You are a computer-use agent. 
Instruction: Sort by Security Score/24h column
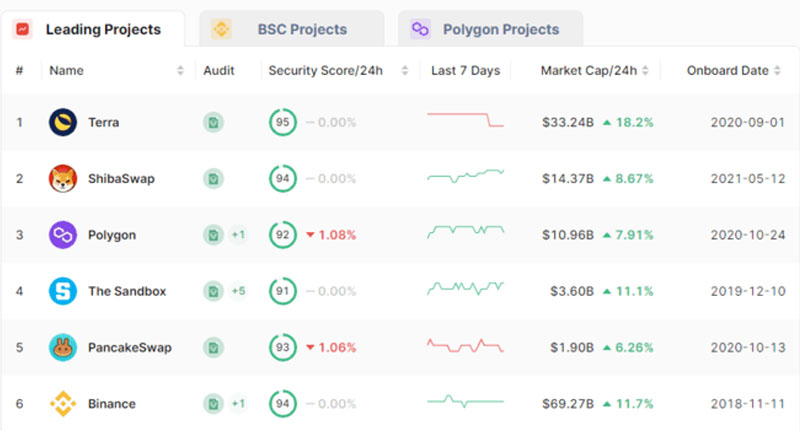405,70
